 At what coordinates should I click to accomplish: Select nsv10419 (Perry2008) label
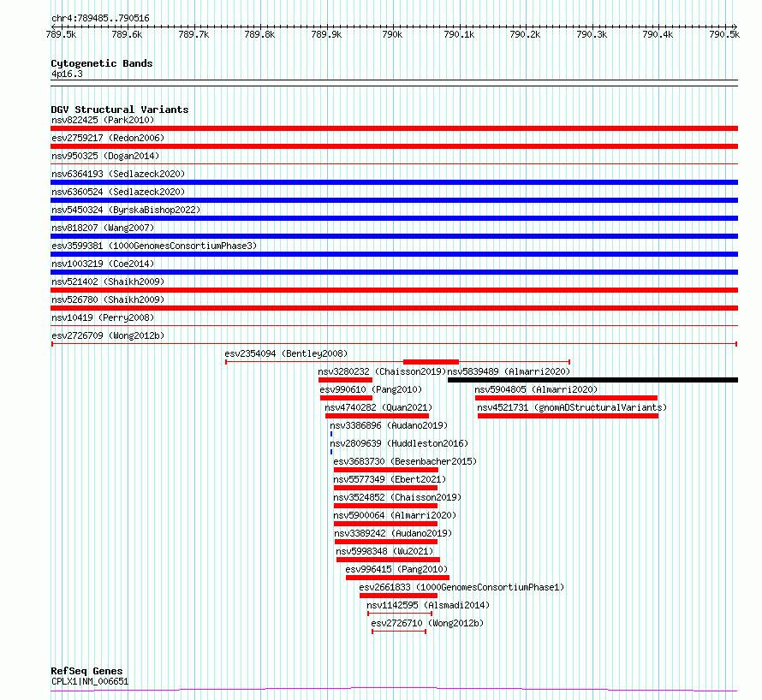tap(103, 317)
